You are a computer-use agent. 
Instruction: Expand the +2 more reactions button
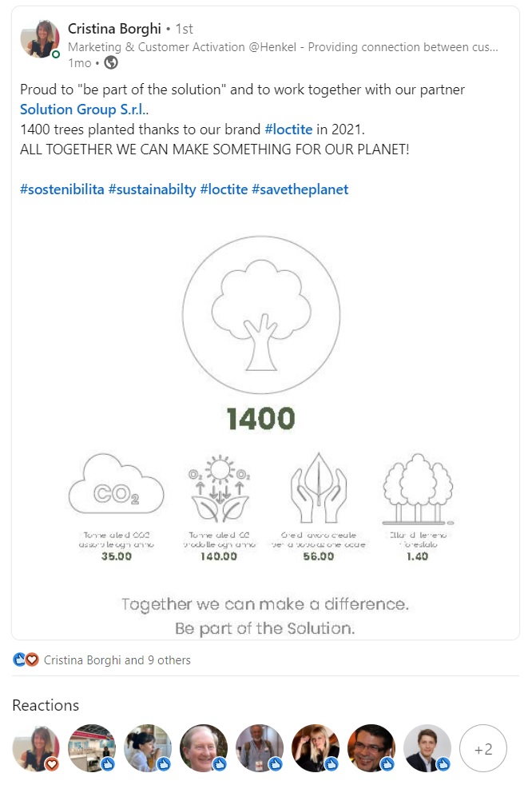pyautogui.click(x=483, y=749)
